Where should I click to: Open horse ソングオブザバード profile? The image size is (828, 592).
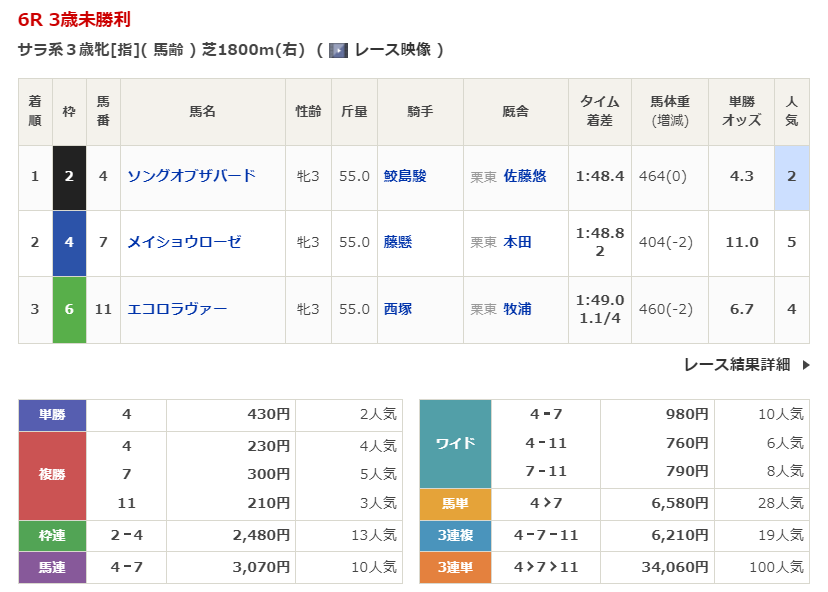(x=191, y=176)
